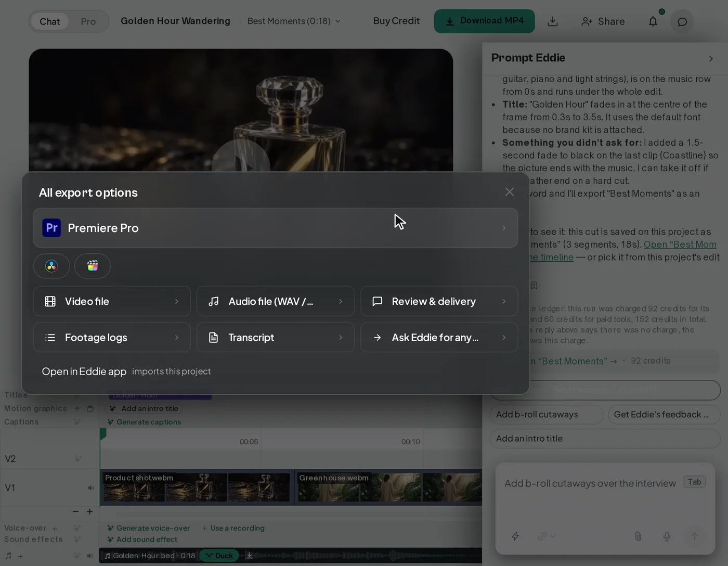Choose Footage logs export option
728x566 pixels.
point(112,337)
